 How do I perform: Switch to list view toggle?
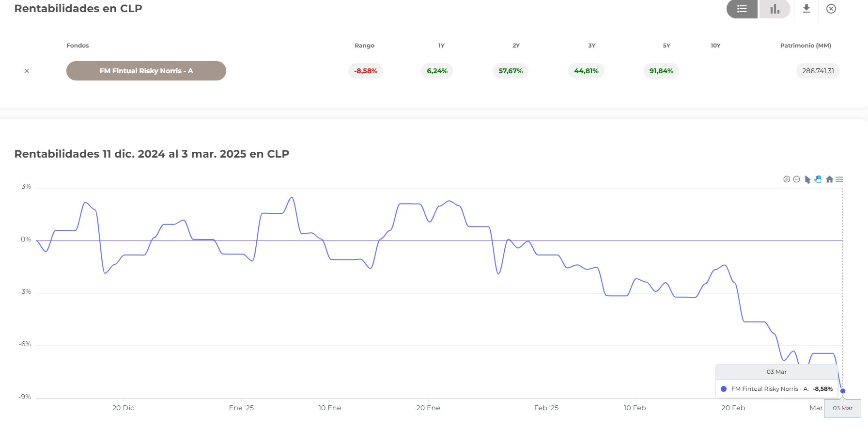click(x=742, y=9)
